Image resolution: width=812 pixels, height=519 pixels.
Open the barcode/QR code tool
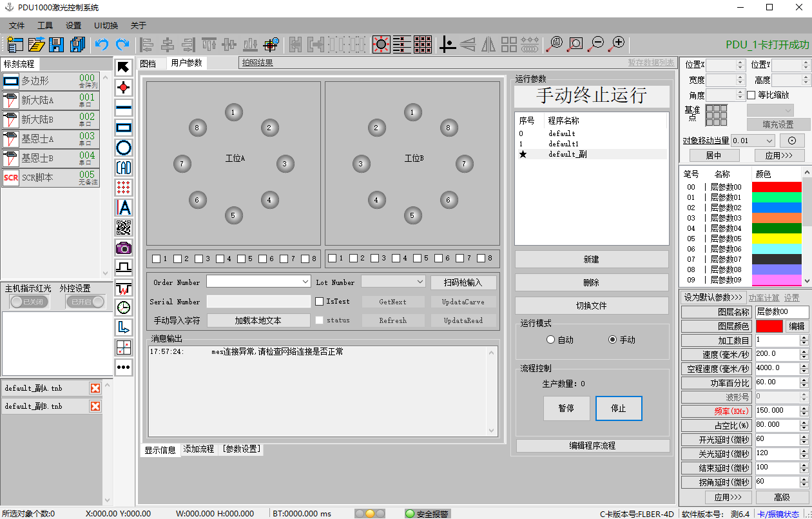(124, 227)
